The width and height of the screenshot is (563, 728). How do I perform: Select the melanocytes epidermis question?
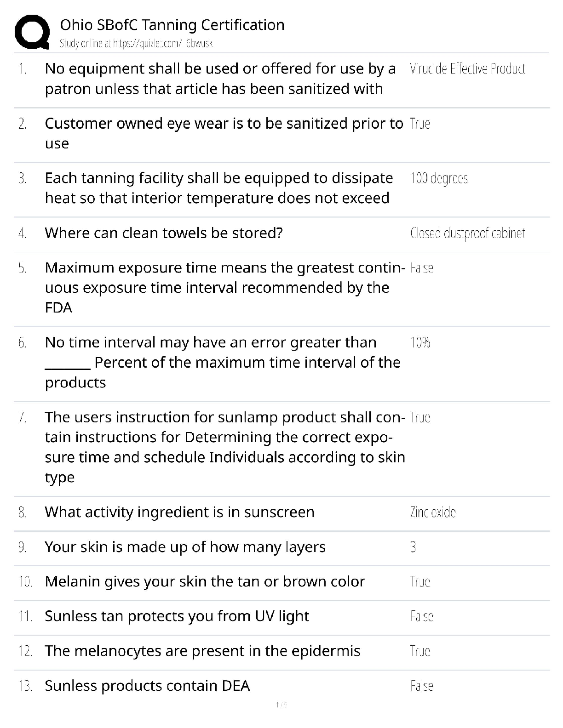(x=202, y=651)
